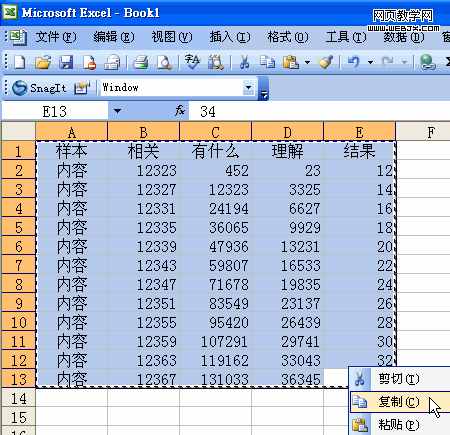
Task: Open the 数据(D) menu
Action: coord(404,37)
